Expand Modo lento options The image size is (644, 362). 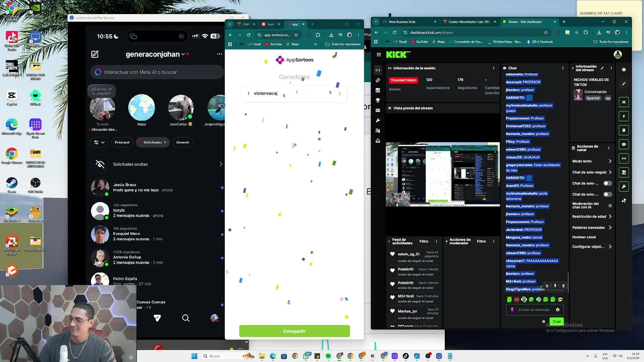pos(610,161)
